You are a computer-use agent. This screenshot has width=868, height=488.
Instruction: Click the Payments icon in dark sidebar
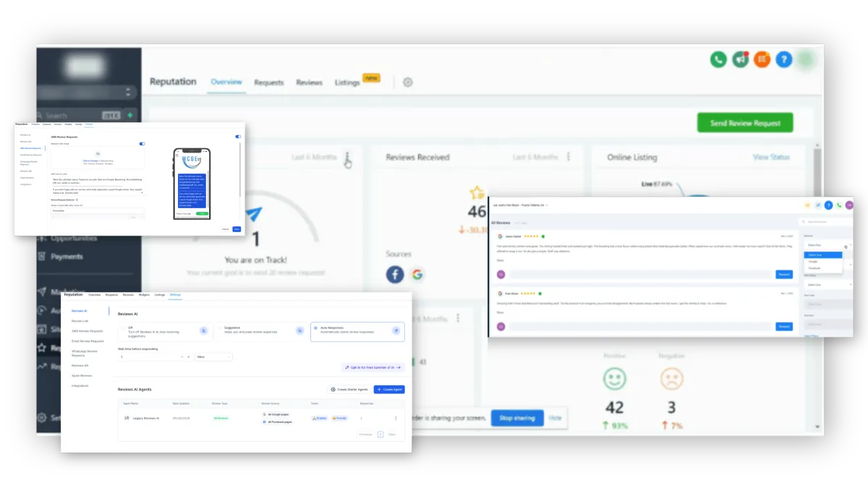42,257
